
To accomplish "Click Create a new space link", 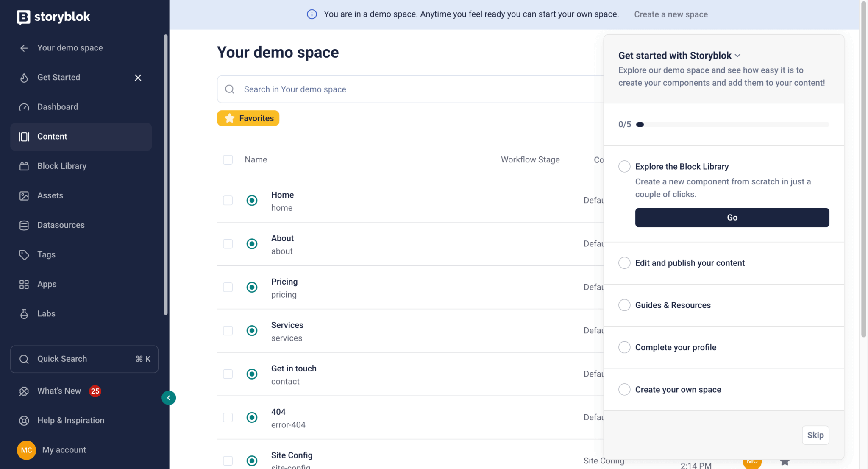I will point(671,14).
